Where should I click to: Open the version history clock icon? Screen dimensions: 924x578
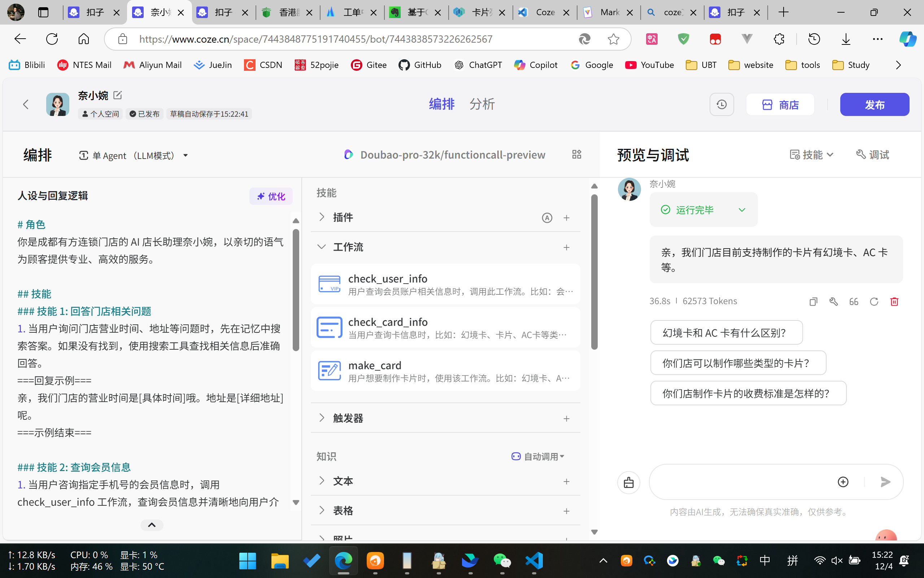point(721,104)
